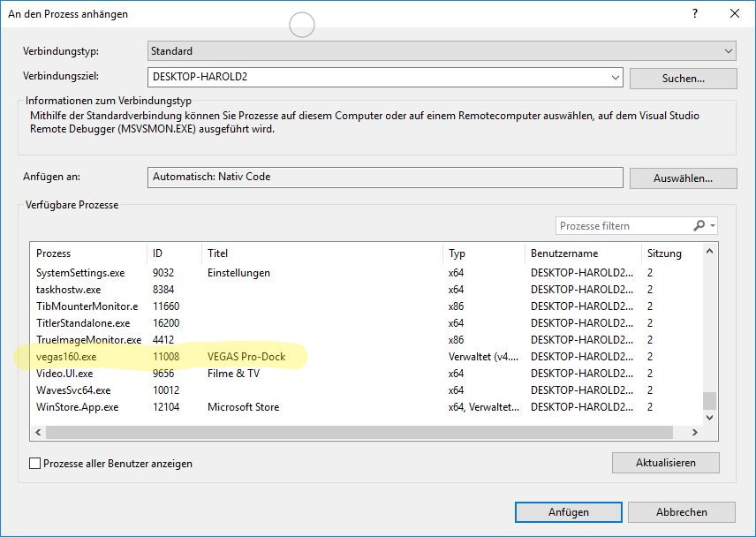Click the Suchen... button
This screenshot has height=537, width=756.
[683, 78]
